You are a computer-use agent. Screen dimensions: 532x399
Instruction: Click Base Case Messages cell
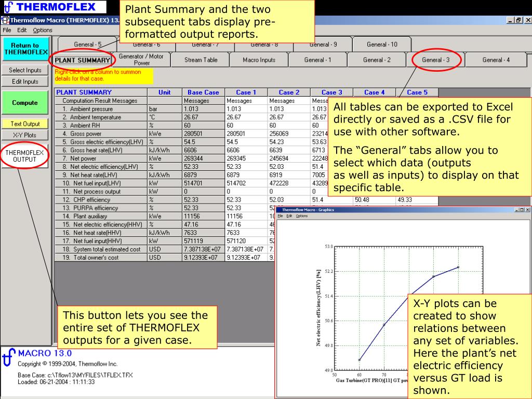tap(203, 101)
